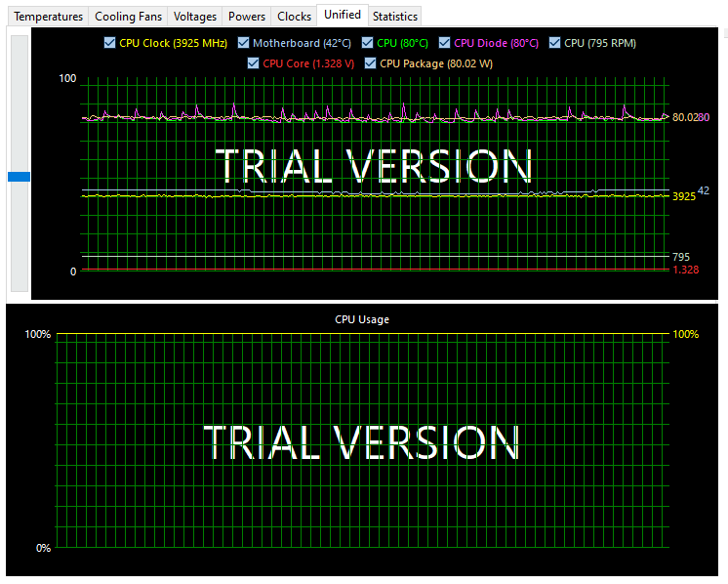
Task: Toggle the CPU Core (1.328 V) checkbox
Action: point(253,63)
